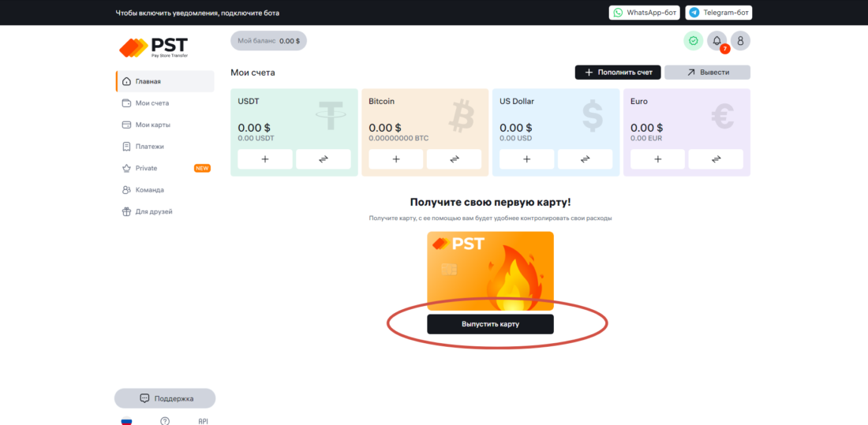Click the plus on the US Dollar account
The image size is (868, 425).
526,158
